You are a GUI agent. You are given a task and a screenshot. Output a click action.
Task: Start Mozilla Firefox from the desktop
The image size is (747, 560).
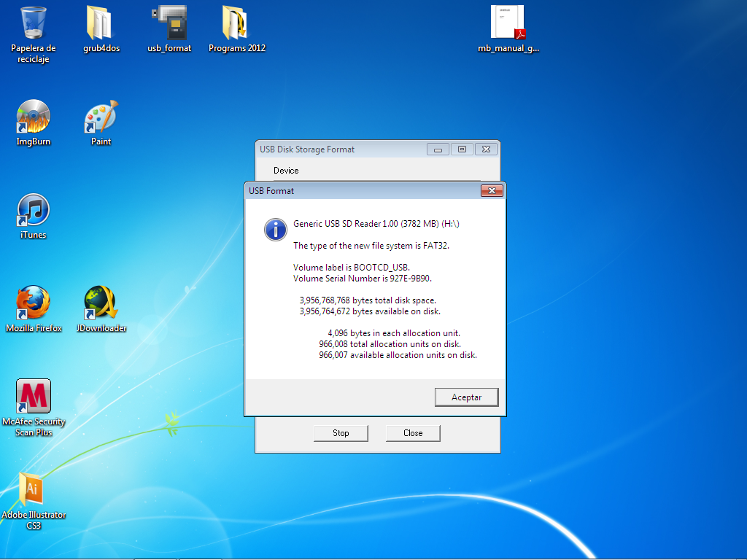coord(34,303)
